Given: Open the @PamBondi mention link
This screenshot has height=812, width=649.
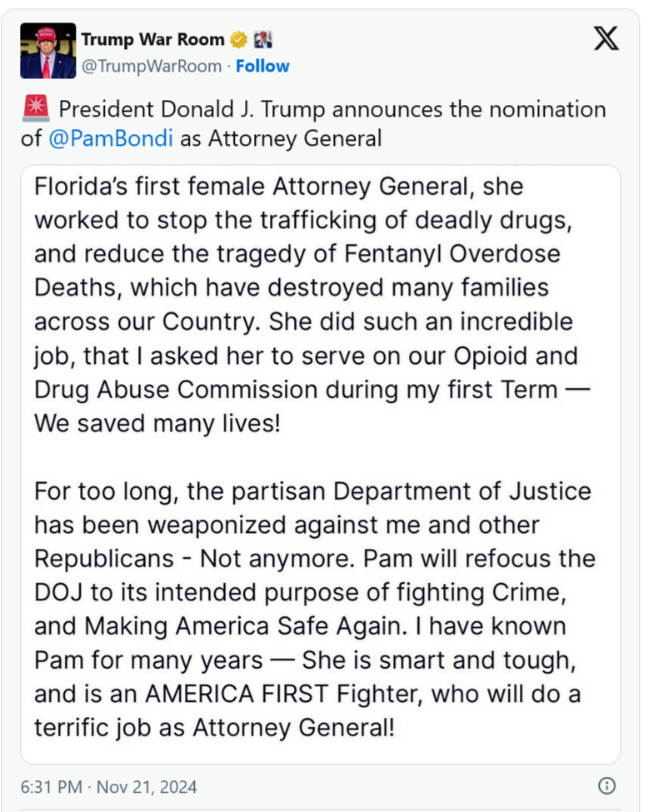Looking at the screenshot, I should pos(110,138).
